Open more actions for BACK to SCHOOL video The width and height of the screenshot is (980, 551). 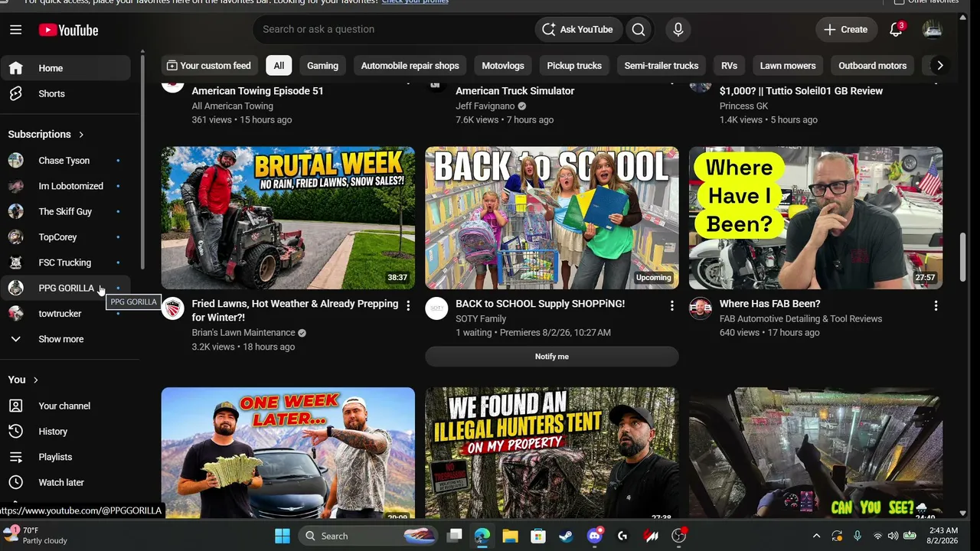tap(672, 306)
